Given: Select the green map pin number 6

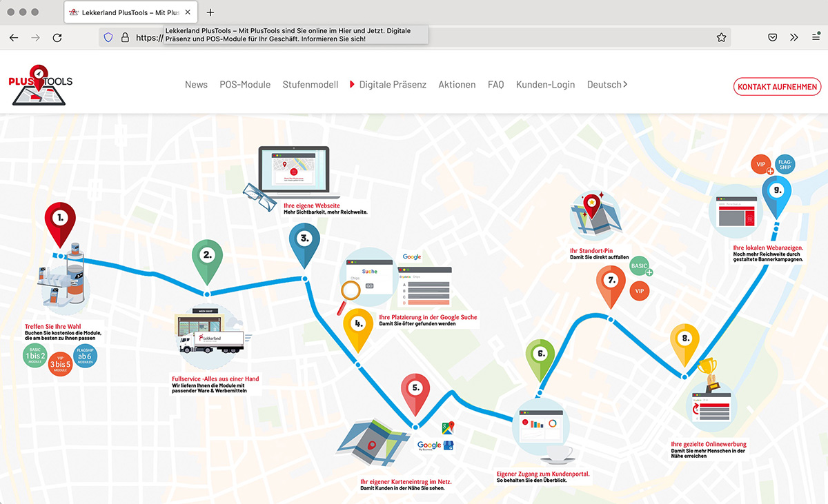Looking at the screenshot, I should tap(541, 361).
